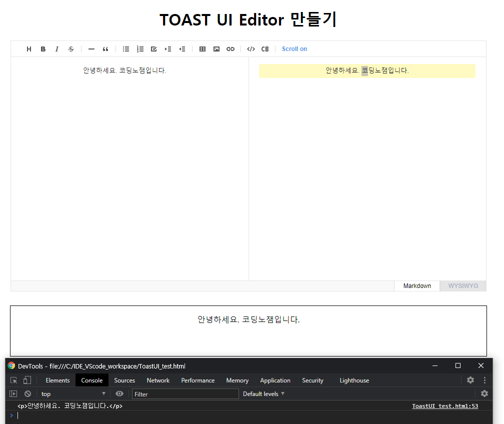Open the top JavaScript context dropdown
The height and width of the screenshot is (424, 504).
click(x=73, y=394)
